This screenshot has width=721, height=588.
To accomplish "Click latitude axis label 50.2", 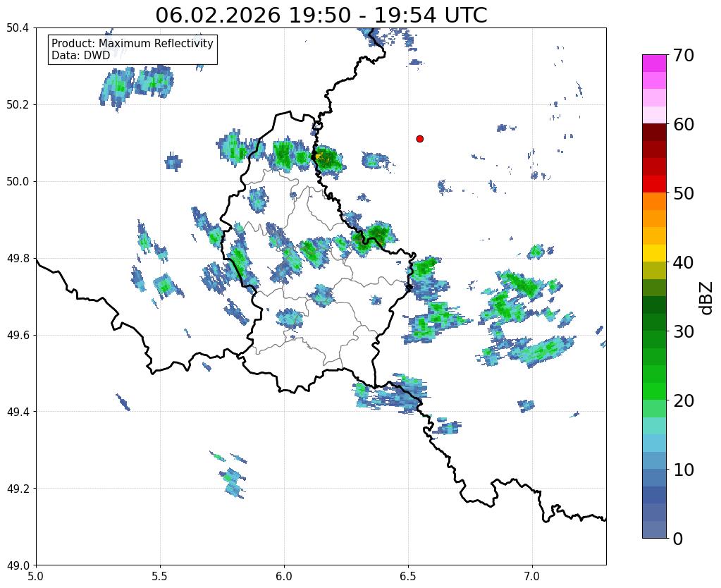I will pos(18,105).
